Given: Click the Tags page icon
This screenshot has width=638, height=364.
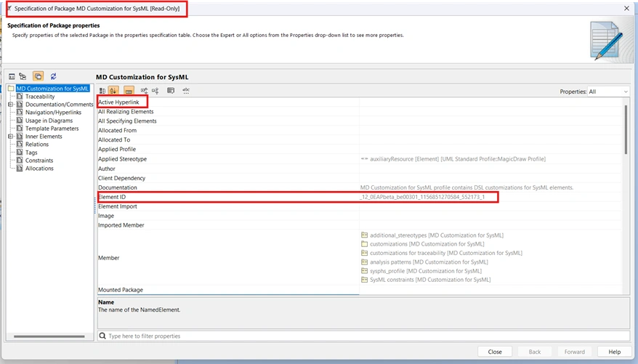Looking at the screenshot, I should (x=20, y=152).
